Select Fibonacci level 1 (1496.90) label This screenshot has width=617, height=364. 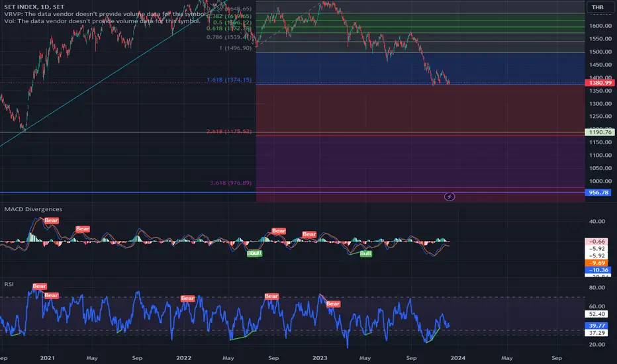click(235, 48)
